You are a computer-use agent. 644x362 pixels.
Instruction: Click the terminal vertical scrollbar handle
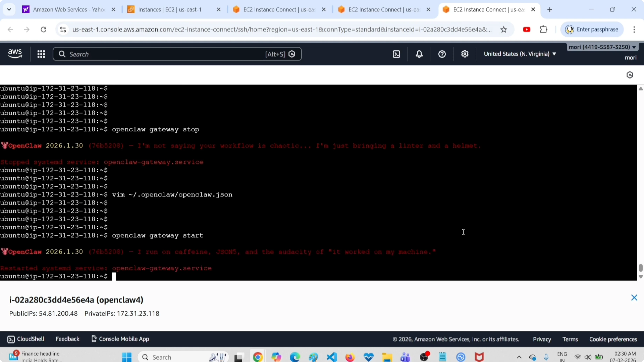[640, 268]
